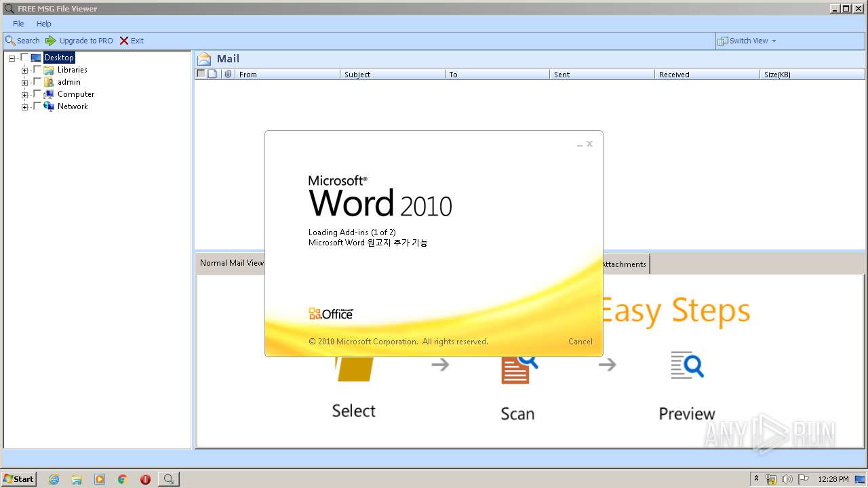
Task: Cancel the Word 2010 splash loading
Action: [x=580, y=342]
